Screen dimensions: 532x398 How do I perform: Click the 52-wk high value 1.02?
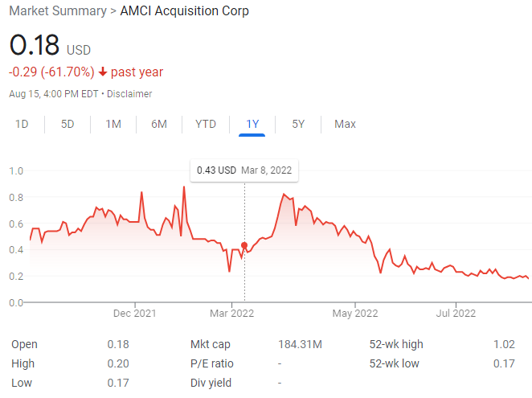pyautogui.click(x=504, y=344)
